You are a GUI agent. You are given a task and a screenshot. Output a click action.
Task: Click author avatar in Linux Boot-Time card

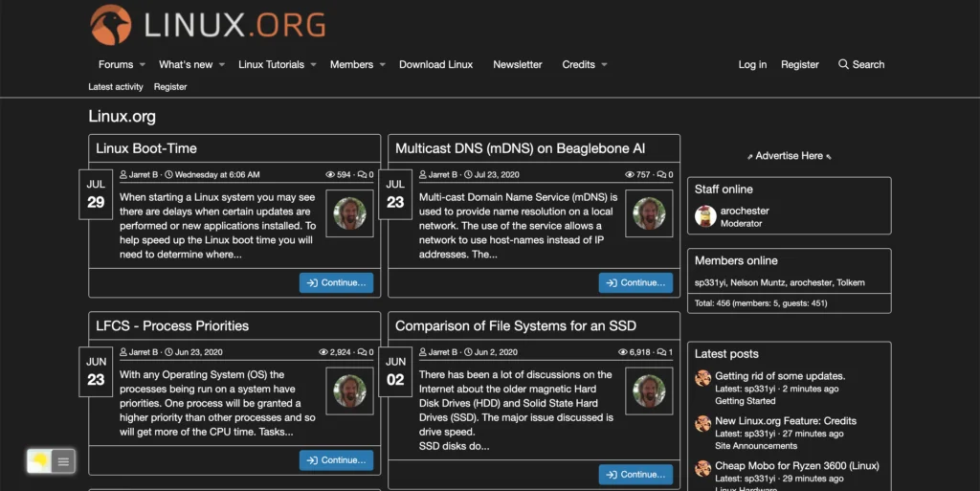coord(349,213)
